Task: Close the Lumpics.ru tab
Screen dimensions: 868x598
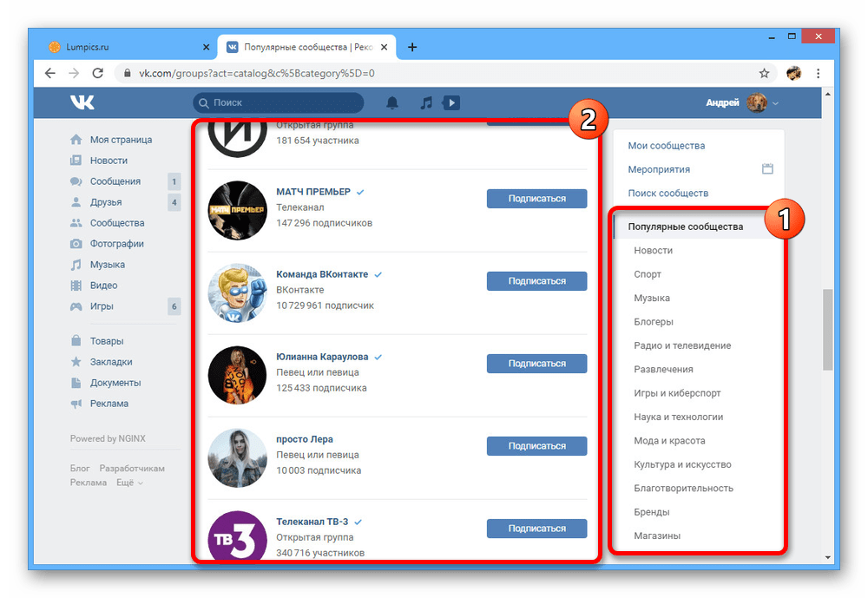Action: (x=206, y=47)
